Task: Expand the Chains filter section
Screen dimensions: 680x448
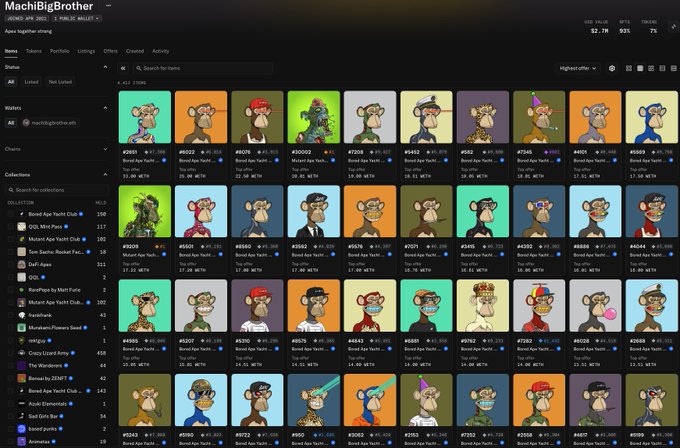Action: point(105,149)
